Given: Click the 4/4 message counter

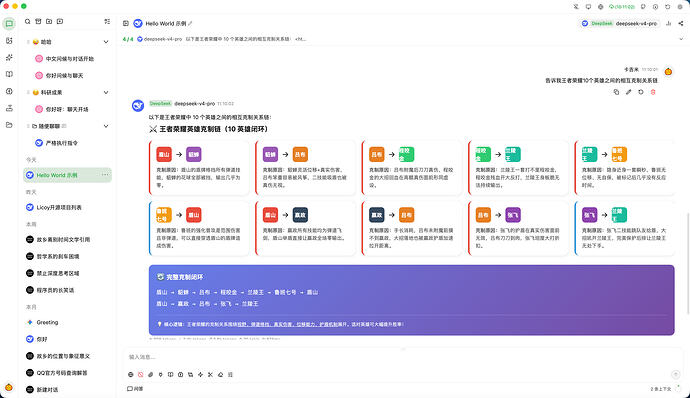Looking at the screenshot, I should 128,39.
